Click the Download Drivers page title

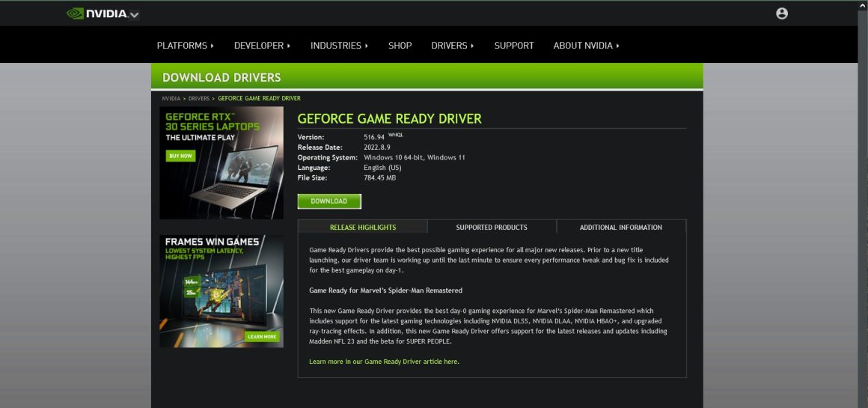(221, 78)
